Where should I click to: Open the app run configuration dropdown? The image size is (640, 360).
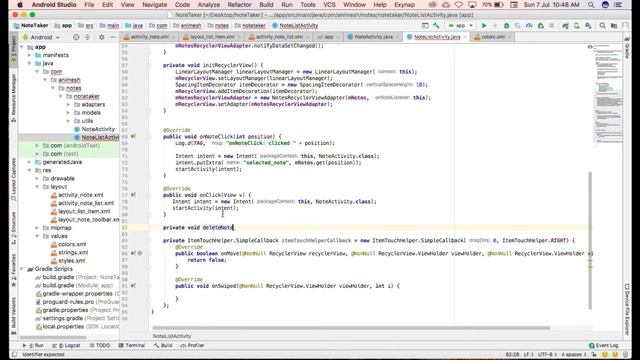coord(460,25)
